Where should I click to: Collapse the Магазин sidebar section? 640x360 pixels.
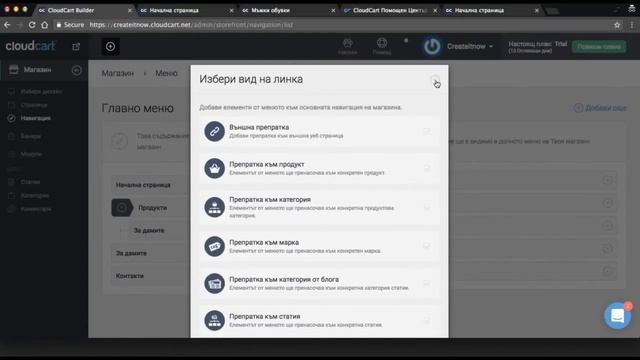[77, 70]
